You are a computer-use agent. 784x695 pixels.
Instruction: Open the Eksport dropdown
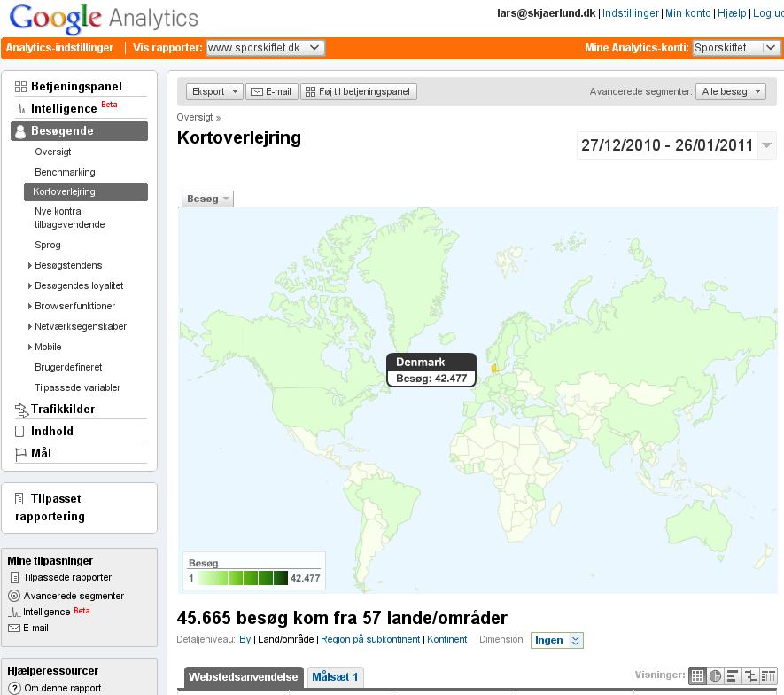tap(214, 91)
